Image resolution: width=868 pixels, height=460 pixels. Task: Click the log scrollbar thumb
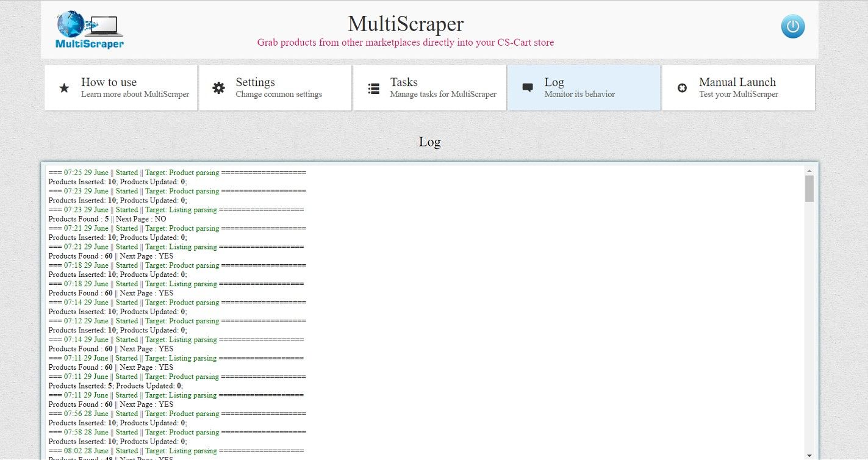809,189
